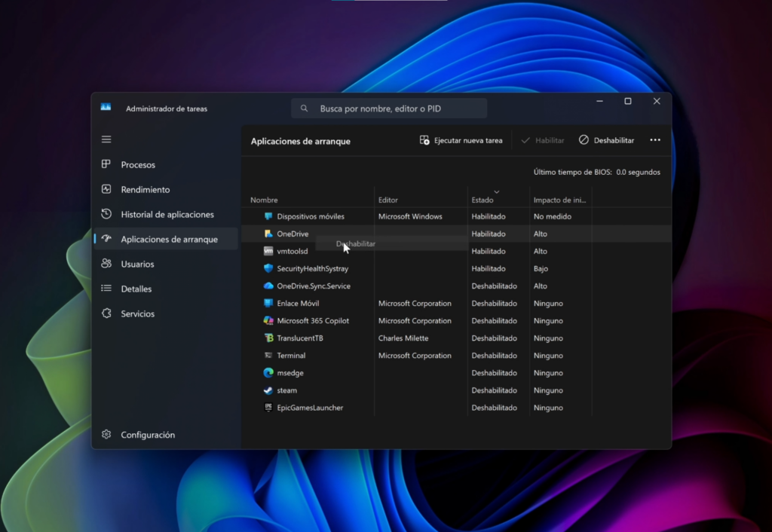Select the Procesos section icon
772x532 pixels.
(x=106, y=164)
